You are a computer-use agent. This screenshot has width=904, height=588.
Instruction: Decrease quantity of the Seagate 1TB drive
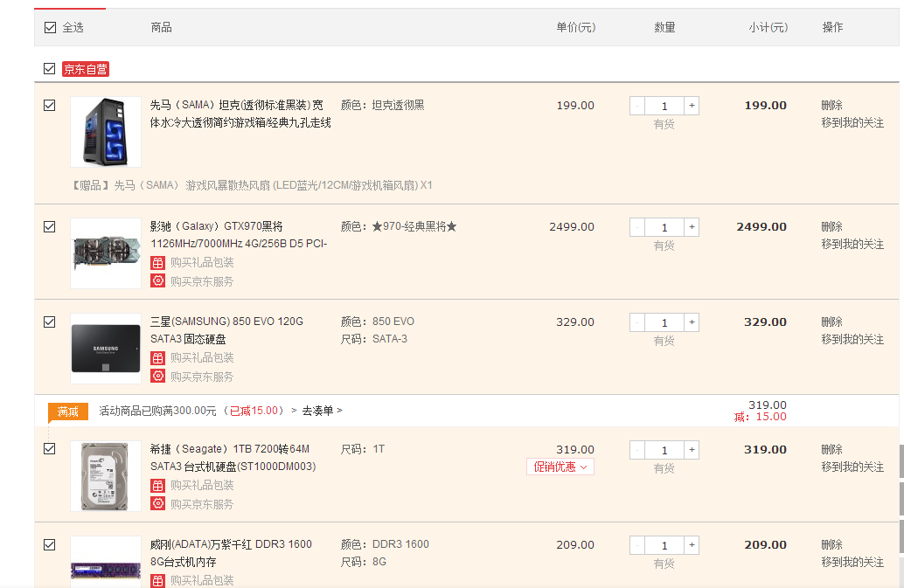[637, 450]
